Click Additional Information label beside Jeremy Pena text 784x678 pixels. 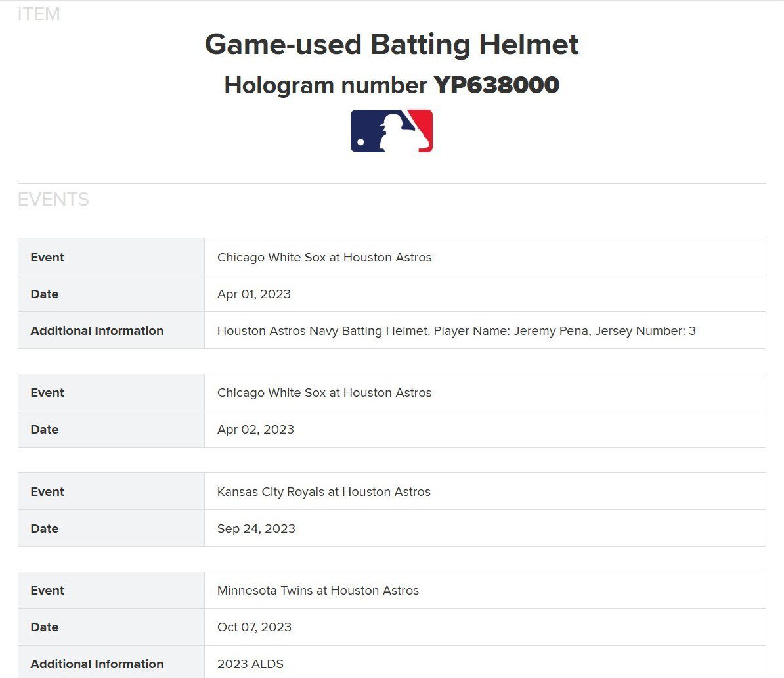point(97,330)
